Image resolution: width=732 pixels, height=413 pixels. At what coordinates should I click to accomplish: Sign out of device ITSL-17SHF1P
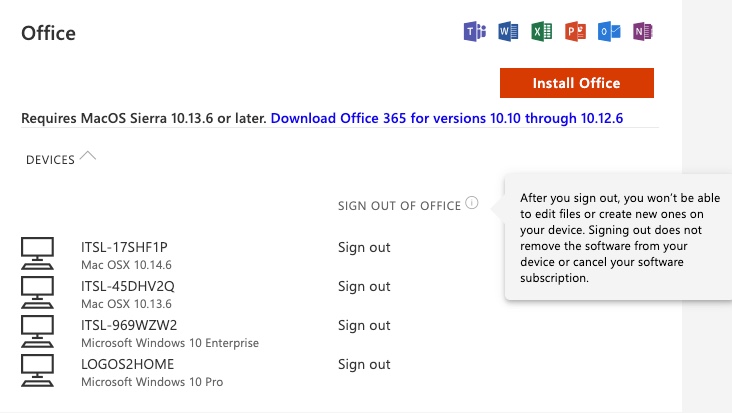(x=364, y=247)
